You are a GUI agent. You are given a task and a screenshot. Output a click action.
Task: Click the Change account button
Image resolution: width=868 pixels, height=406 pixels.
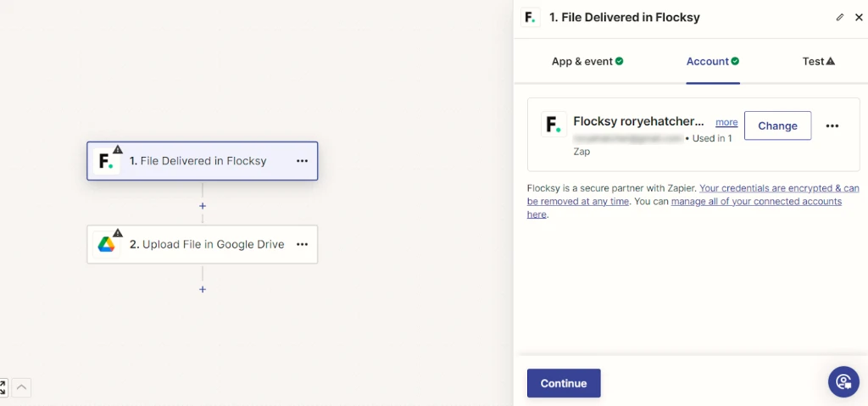click(x=777, y=125)
